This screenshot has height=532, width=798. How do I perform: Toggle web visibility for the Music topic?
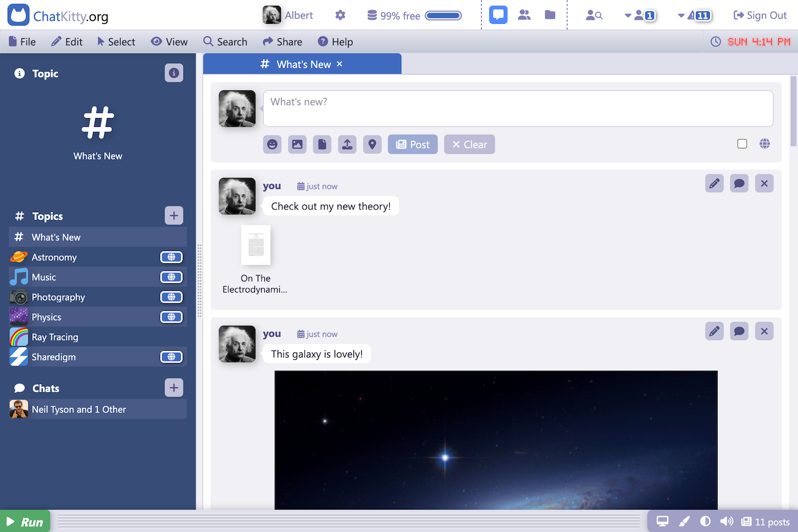[171, 277]
